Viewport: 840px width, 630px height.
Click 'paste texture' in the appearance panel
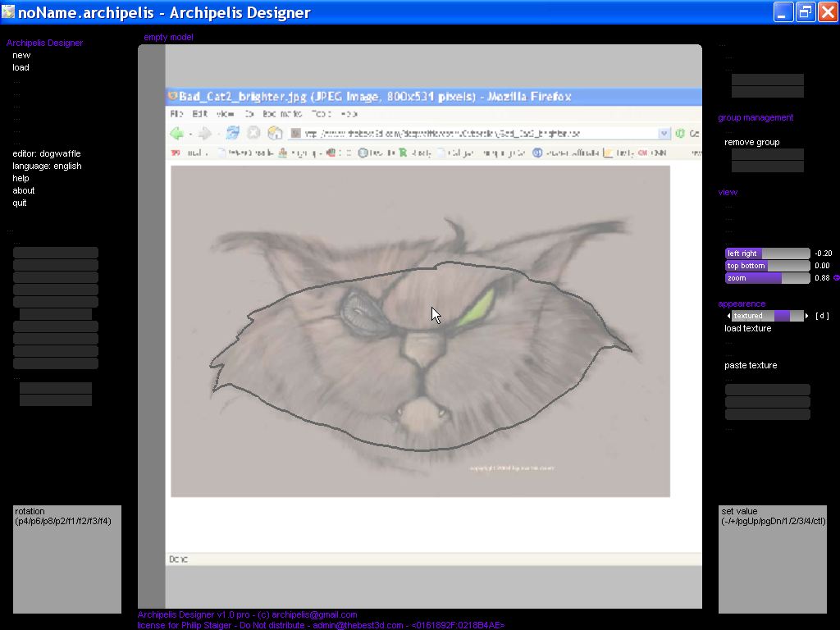pyautogui.click(x=750, y=365)
